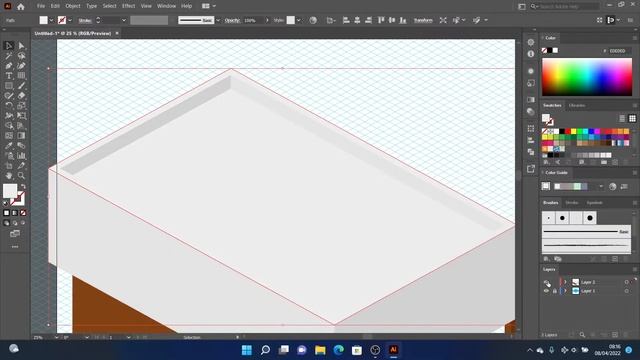Expand Layer 1 disclosure arrow
Image resolution: width=640 pixels, height=360 pixels.
click(566, 291)
